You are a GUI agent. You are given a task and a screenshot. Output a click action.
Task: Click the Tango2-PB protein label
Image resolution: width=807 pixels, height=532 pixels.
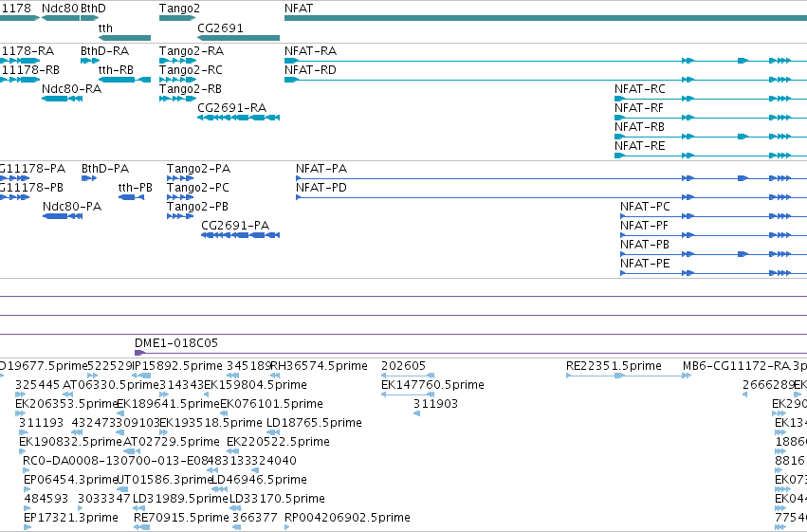click(x=197, y=207)
